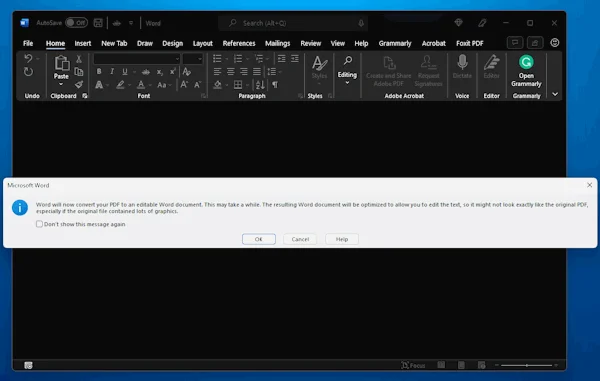This screenshot has width=600, height=381.
Task: Switch to the References tab
Action: point(239,43)
